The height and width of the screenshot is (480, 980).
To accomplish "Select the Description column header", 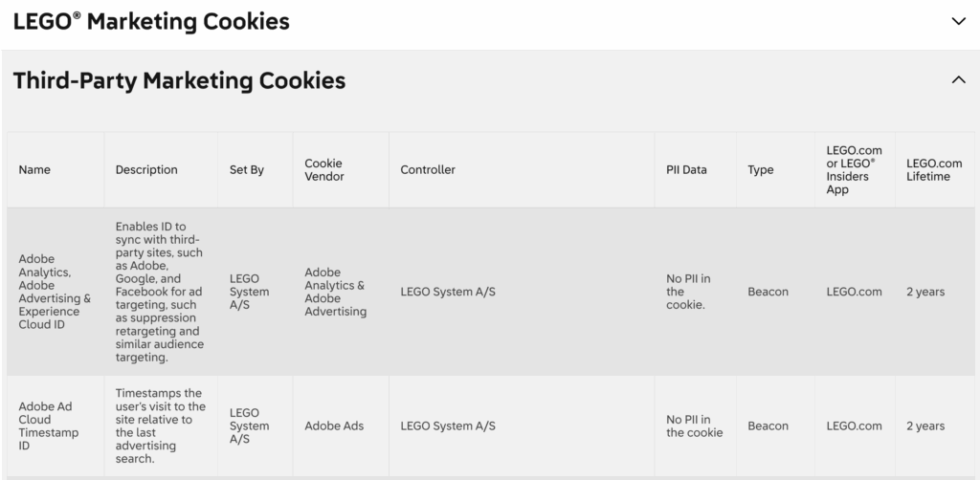I will click(x=146, y=170).
